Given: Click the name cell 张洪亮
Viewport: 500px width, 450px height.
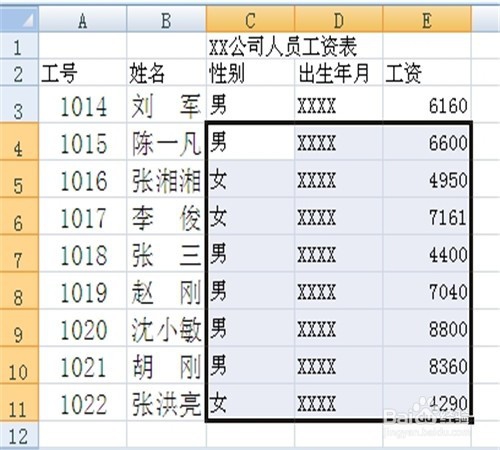Looking at the screenshot, I should (x=166, y=402).
